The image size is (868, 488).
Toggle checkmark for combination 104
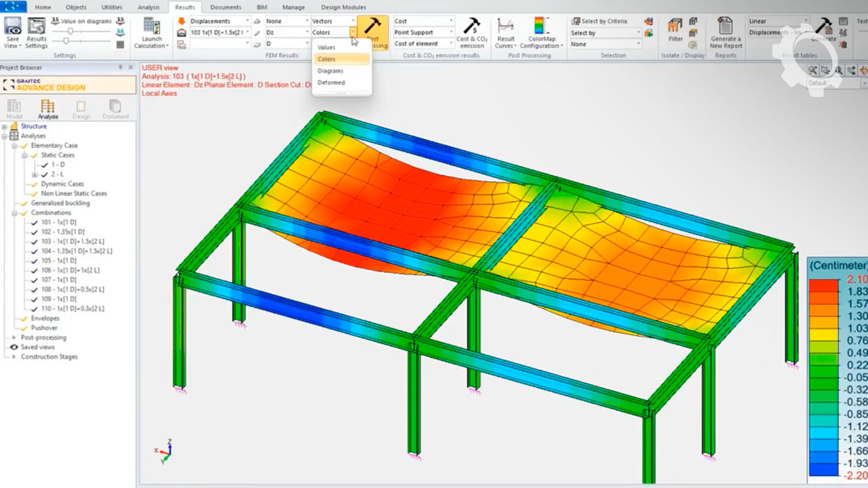click(35, 251)
